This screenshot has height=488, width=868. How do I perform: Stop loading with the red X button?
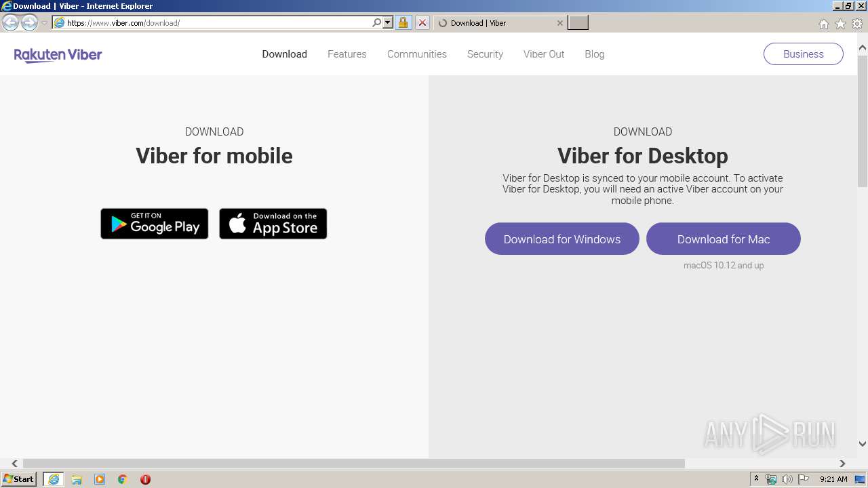(x=422, y=23)
